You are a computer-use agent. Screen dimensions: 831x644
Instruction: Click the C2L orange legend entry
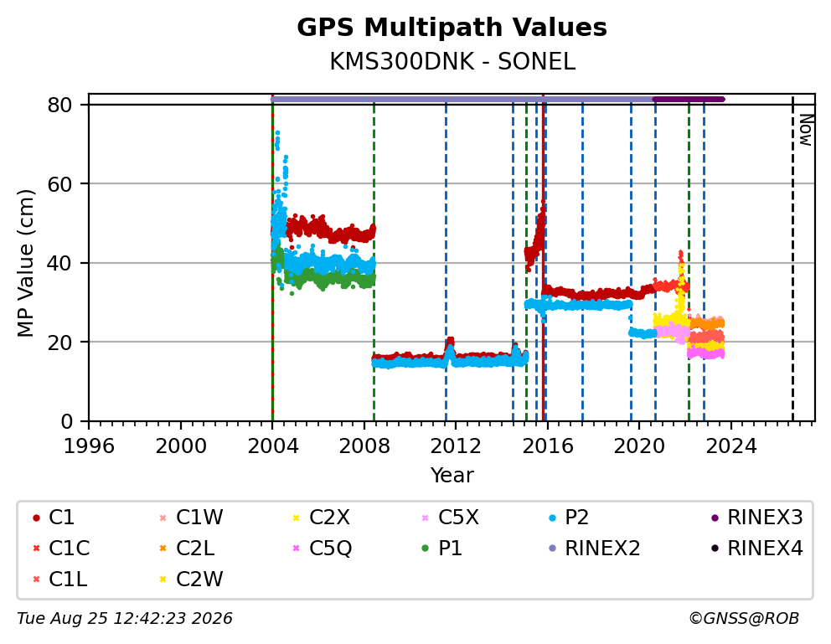(187, 549)
